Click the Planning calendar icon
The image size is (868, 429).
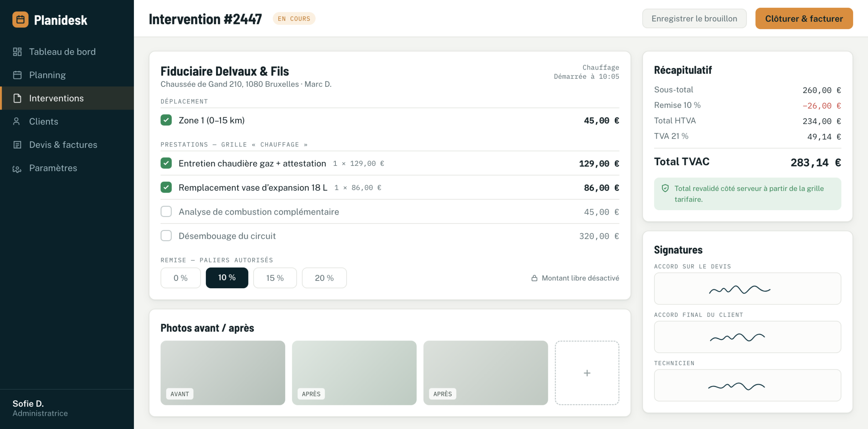tap(17, 75)
